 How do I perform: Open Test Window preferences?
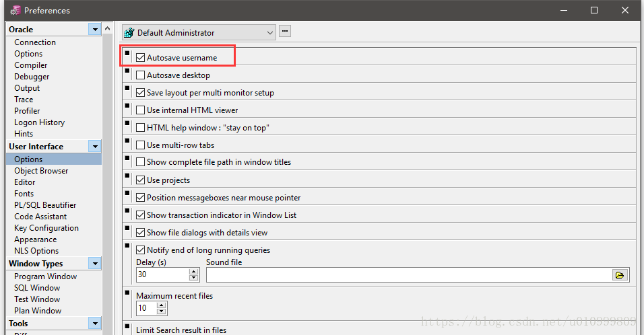tap(37, 299)
